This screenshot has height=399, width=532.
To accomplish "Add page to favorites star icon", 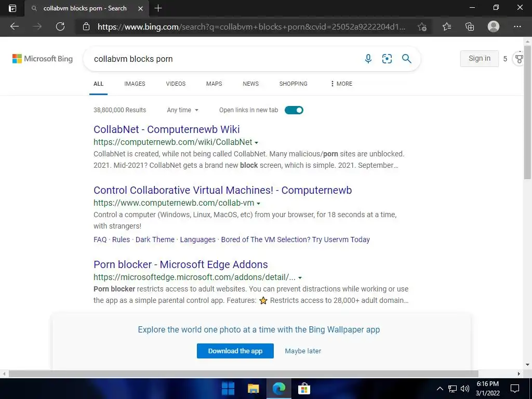I will (422, 26).
